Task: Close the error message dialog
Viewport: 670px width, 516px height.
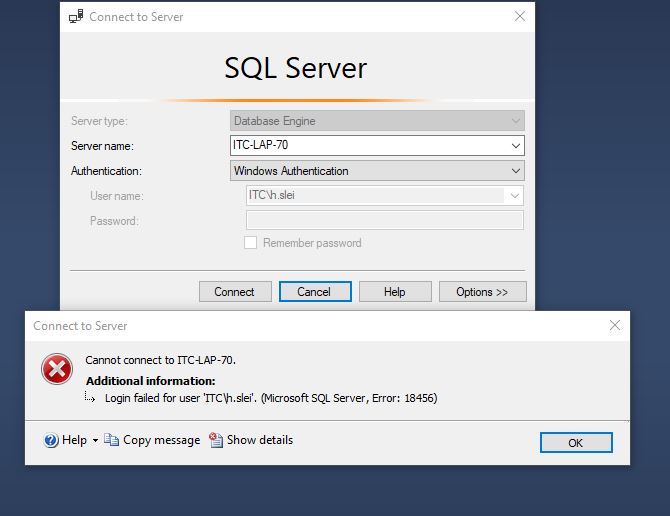Action: coord(614,325)
